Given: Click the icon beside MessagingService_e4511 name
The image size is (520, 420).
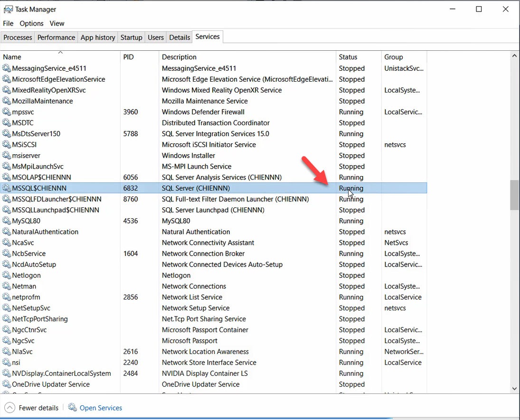Looking at the screenshot, I should coord(7,68).
